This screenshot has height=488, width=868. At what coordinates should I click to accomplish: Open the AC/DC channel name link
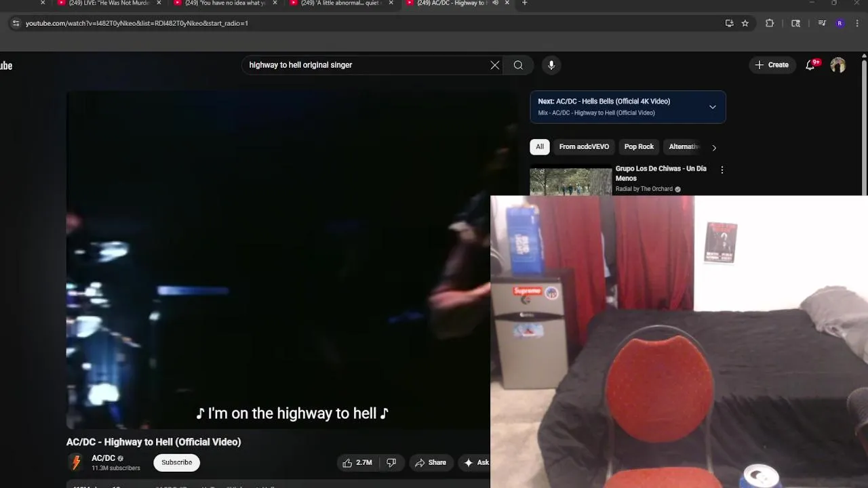pos(103,458)
